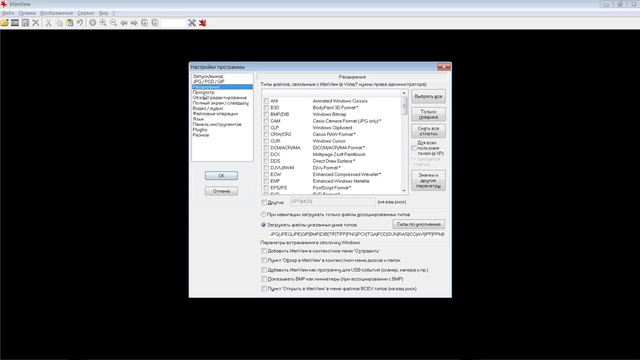Click the Undo arrow icon
The height and width of the screenshot is (360, 640).
click(80, 23)
